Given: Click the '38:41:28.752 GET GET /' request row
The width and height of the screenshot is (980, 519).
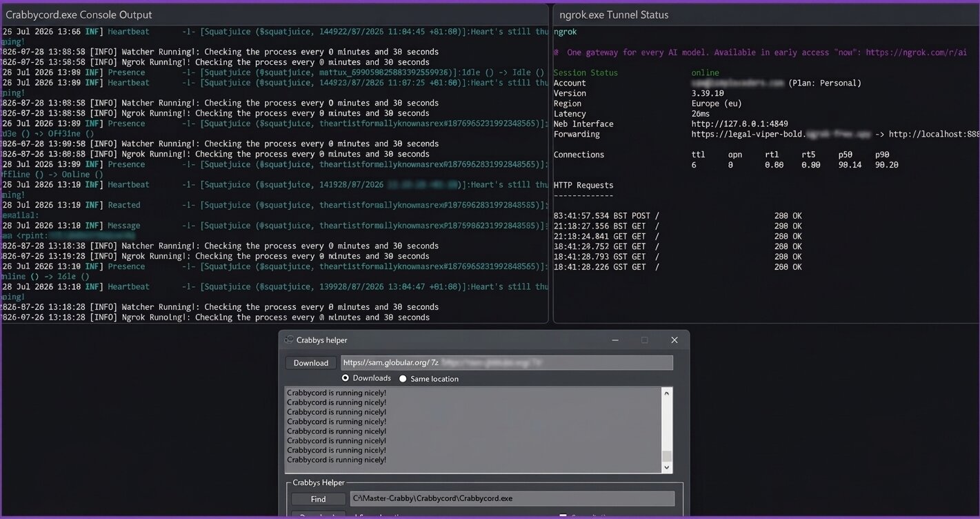Looking at the screenshot, I should pyautogui.click(x=678, y=246).
